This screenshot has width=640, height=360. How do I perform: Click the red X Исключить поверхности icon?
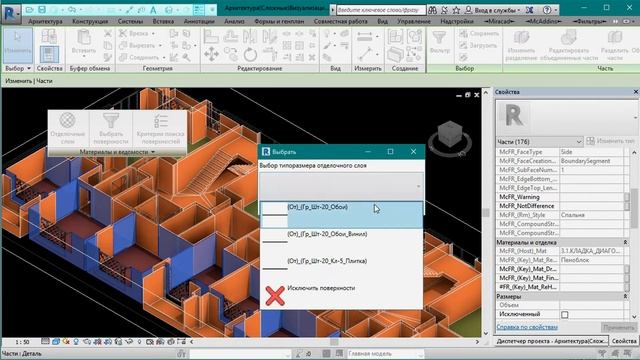275,296
